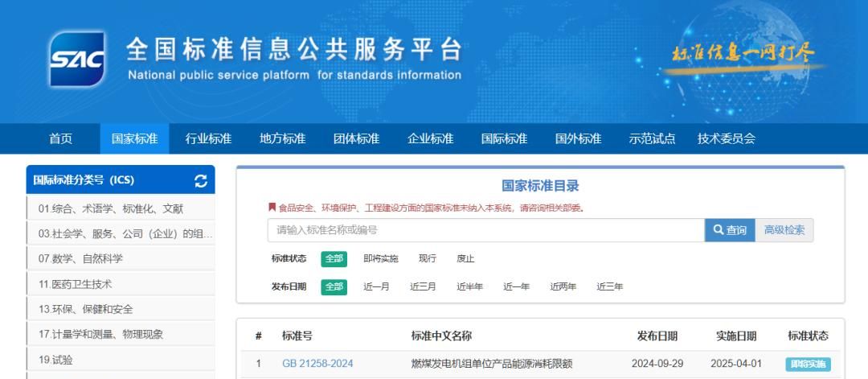
Task: Open the 国外标准 tab
Action: tap(579, 138)
